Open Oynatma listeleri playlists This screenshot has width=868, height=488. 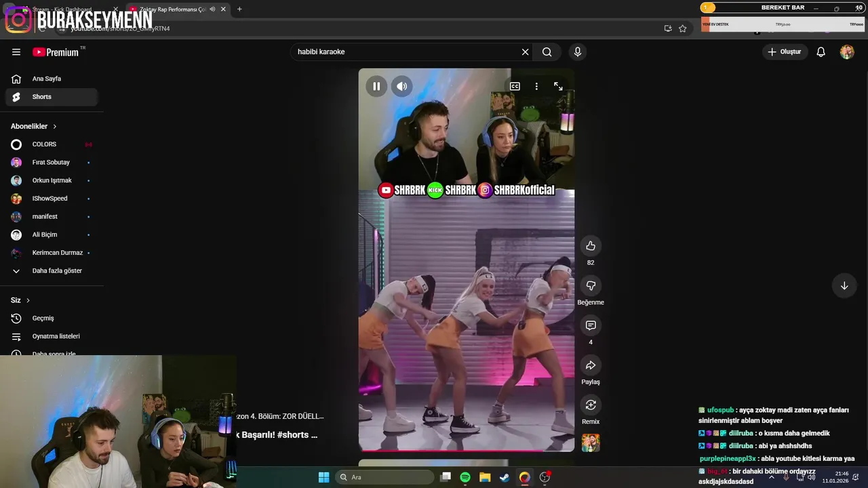coord(52,336)
